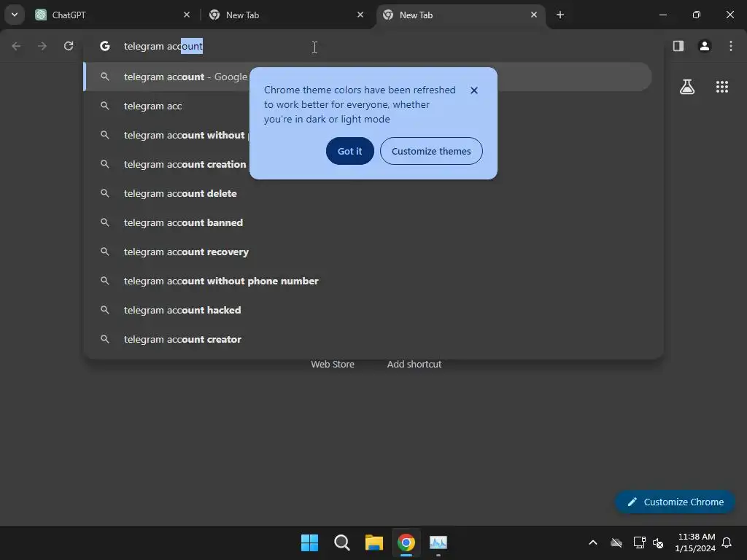The width and height of the screenshot is (747, 560).
Task: Close the middle New Tab
Action: [x=360, y=15]
